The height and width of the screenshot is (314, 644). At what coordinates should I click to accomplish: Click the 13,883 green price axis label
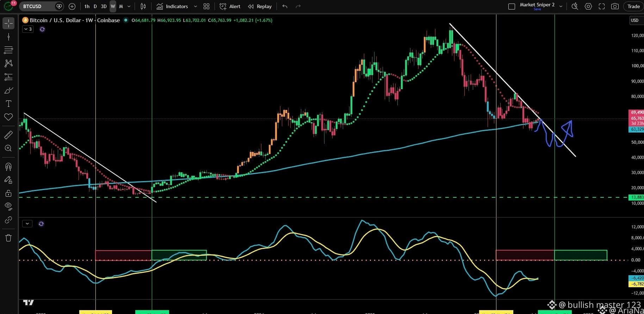[x=636, y=197]
